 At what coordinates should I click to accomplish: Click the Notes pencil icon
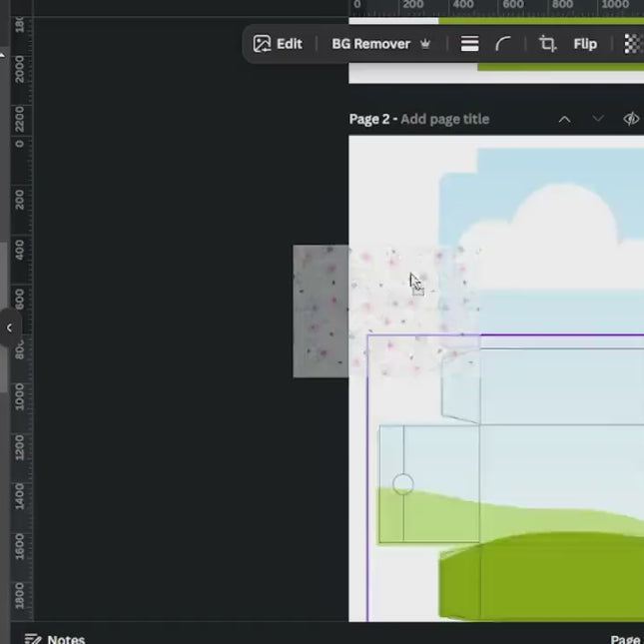pos(33,638)
